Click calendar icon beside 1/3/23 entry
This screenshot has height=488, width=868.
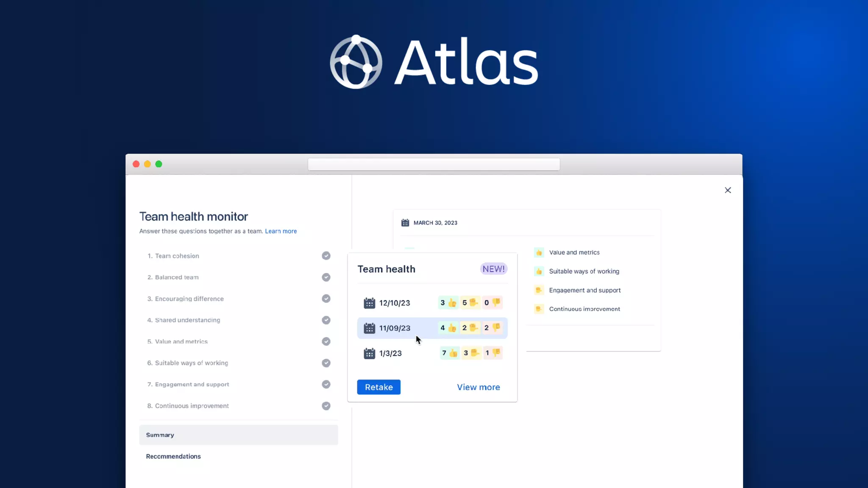[x=369, y=353]
